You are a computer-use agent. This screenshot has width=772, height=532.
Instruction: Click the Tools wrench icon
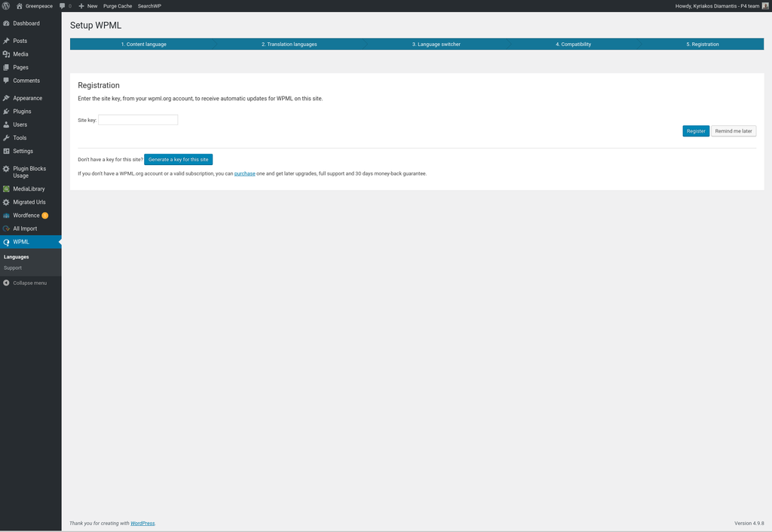coord(6,139)
